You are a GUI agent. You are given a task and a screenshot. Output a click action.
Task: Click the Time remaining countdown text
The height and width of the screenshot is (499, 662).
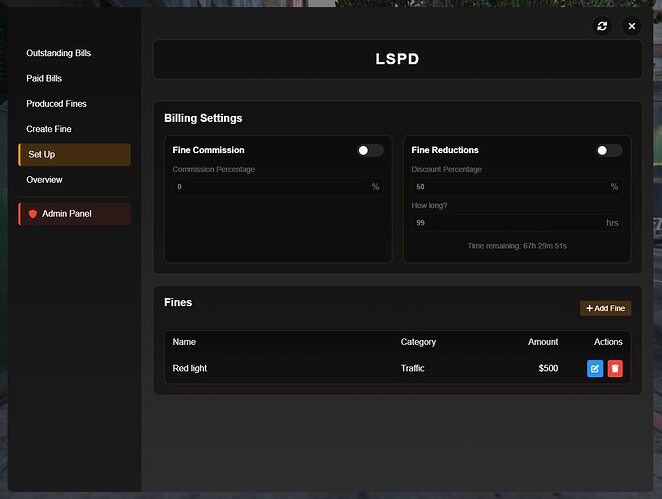(x=517, y=246)
